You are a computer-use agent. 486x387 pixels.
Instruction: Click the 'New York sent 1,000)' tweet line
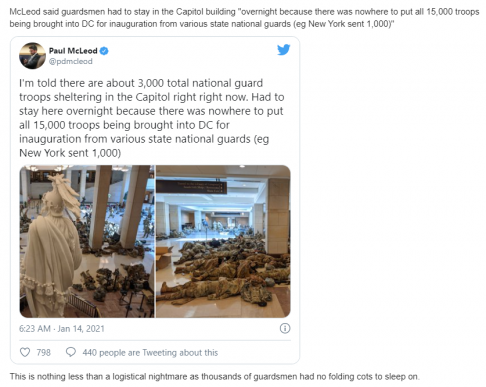70,153
